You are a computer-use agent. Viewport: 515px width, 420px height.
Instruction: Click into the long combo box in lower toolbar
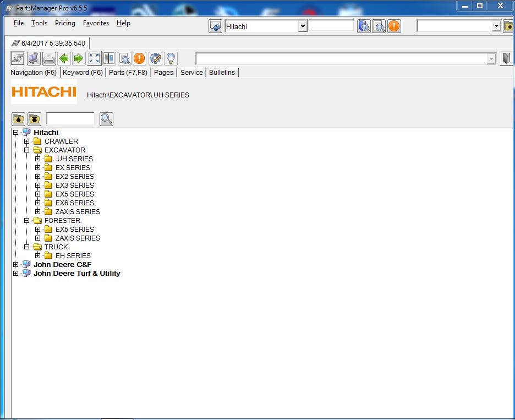click(x=342, y=59)
